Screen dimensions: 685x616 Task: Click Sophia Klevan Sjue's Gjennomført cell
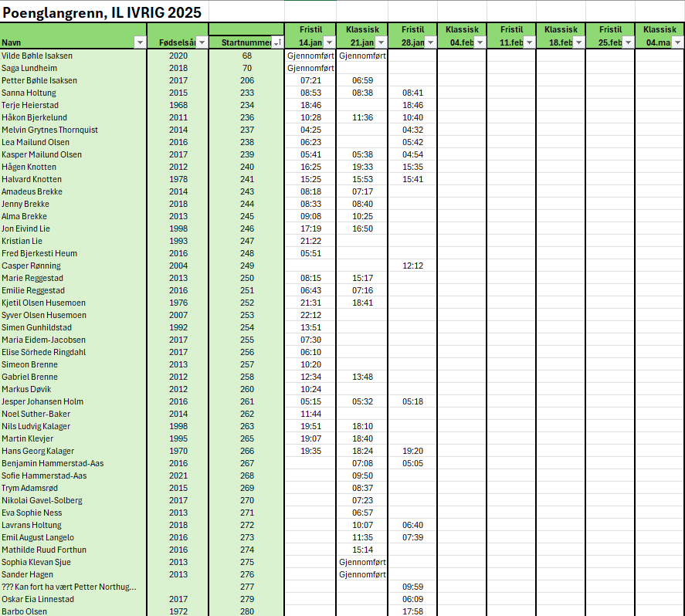click(362, 562)
